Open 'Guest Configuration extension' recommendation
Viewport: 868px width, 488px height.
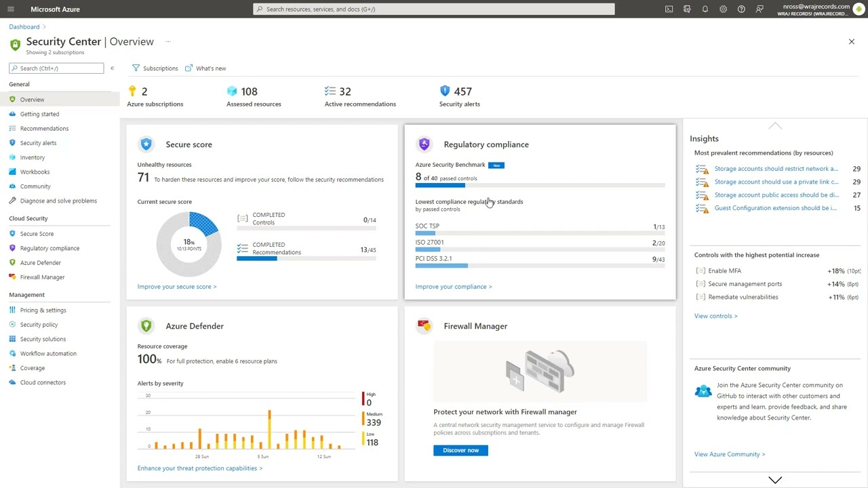(776, 208)
